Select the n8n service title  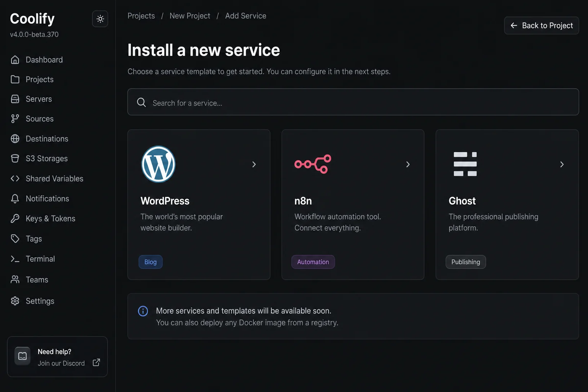tap(303, 201)
